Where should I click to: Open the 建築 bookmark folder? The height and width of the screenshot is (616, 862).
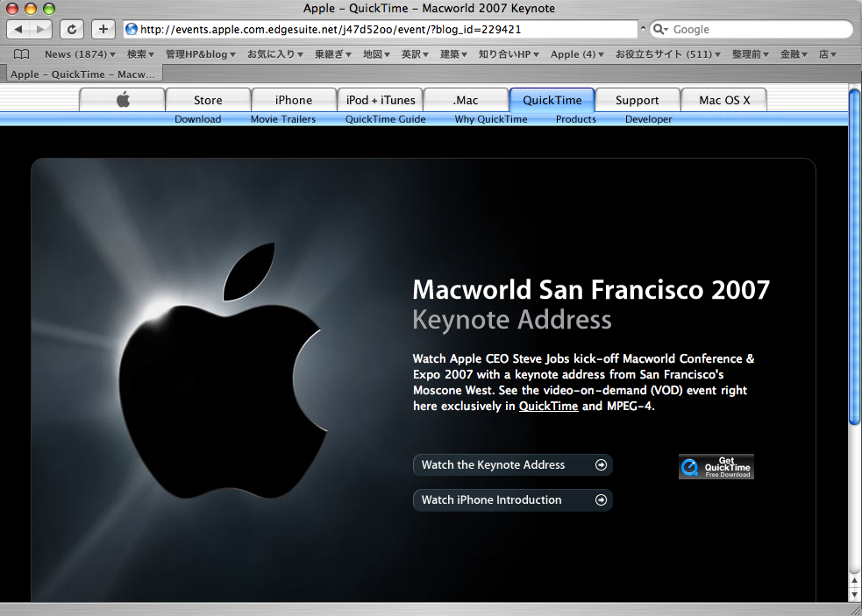click(453, 53)
